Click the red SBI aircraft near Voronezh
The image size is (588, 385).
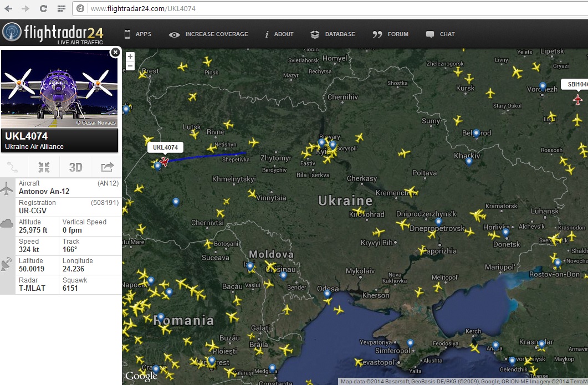pyautogui.click(x=578, y=99)
